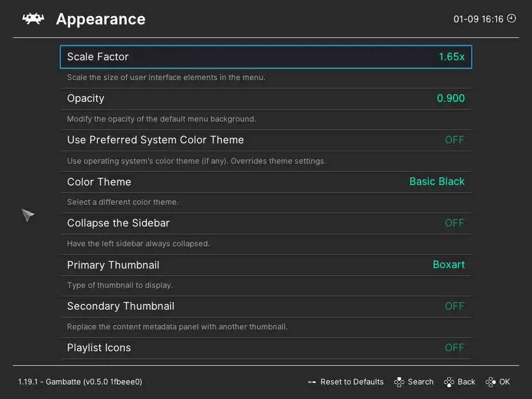Click the Search gamepad button icon
This screenshot has width=532, height=399.
pyautogui.click(x=399, y=382)
